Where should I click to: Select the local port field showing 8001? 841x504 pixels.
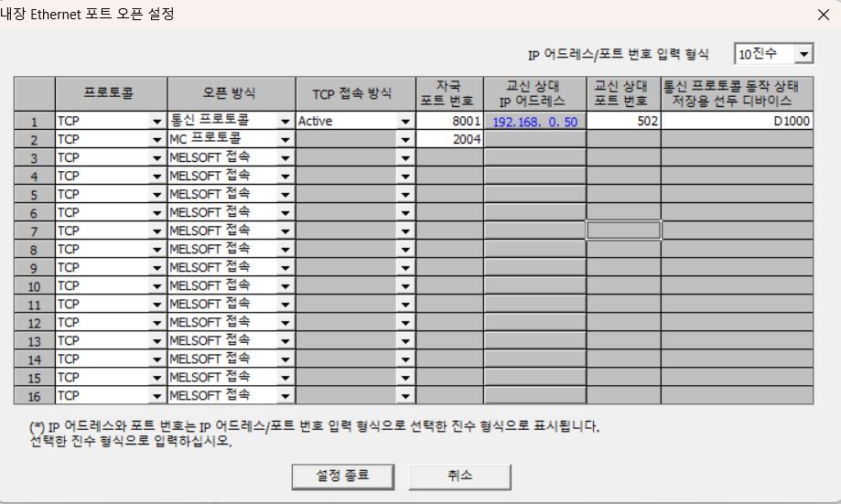point(449,121)
